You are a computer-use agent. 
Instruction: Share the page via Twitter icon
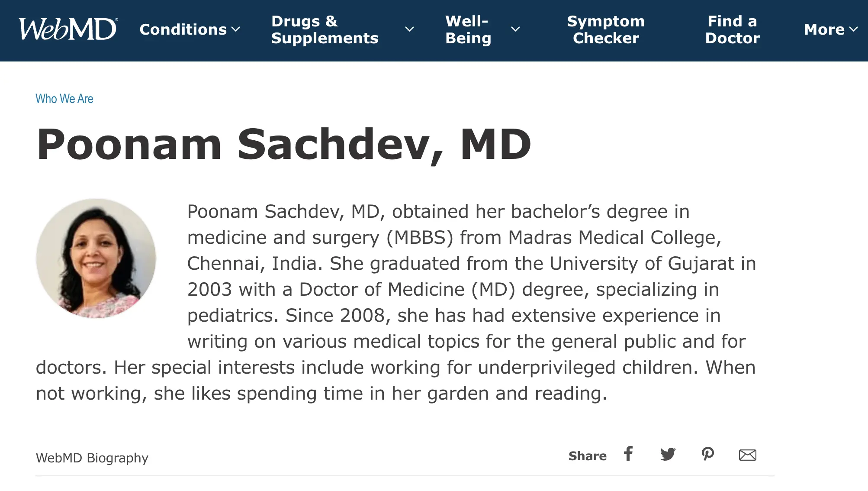point(668,454)
